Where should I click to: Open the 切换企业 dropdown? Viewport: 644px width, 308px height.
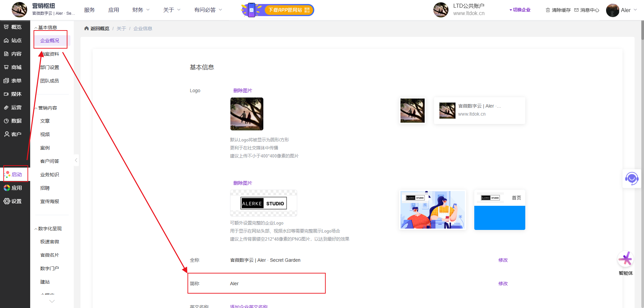click(520, 10)
